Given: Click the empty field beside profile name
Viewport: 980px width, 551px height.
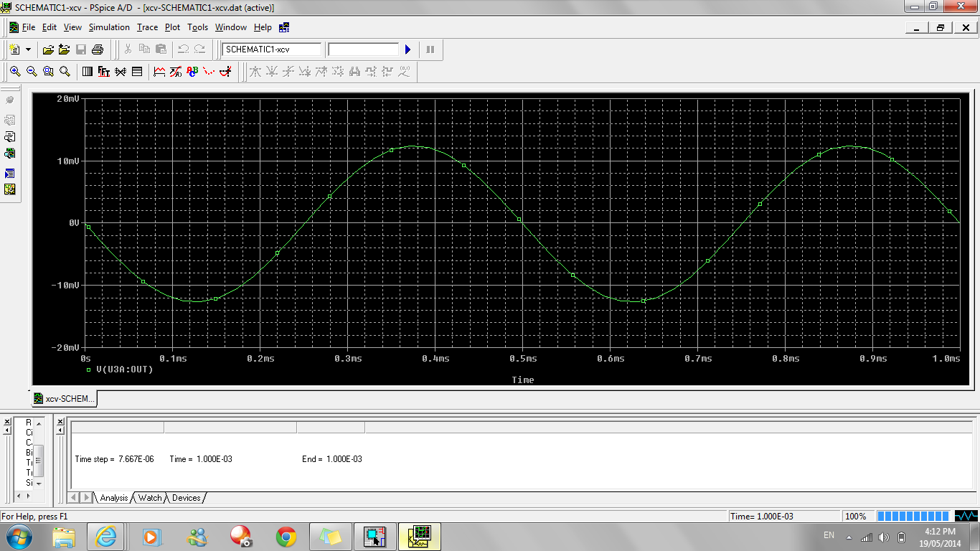Looking at the screenshot, I should 363,50.
